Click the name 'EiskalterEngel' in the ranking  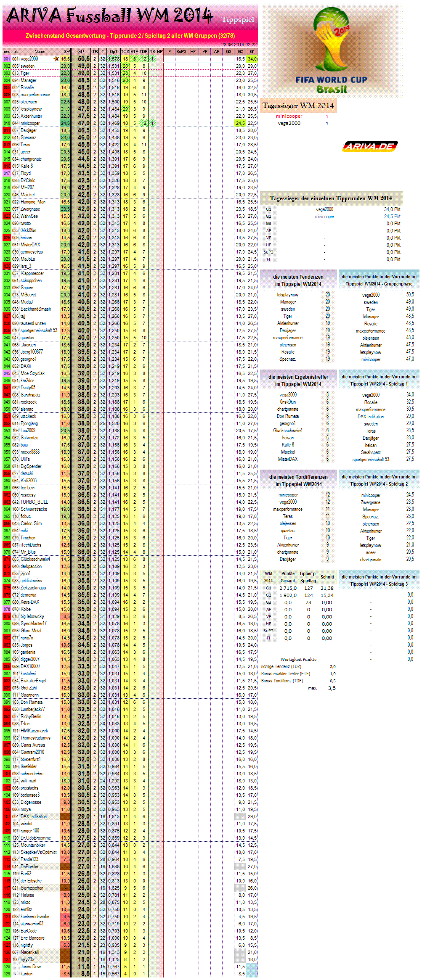pos(33,681)
